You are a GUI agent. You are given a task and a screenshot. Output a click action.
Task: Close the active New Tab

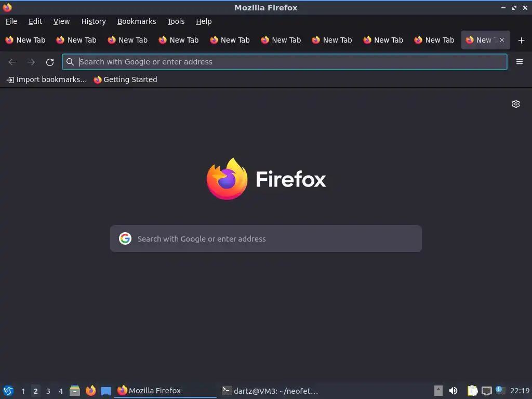[502, 40]
